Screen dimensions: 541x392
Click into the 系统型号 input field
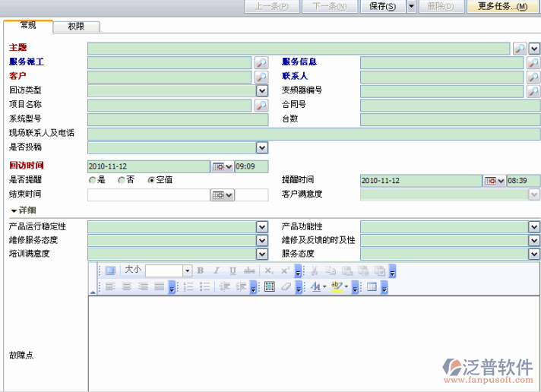(x=178, y=119)
